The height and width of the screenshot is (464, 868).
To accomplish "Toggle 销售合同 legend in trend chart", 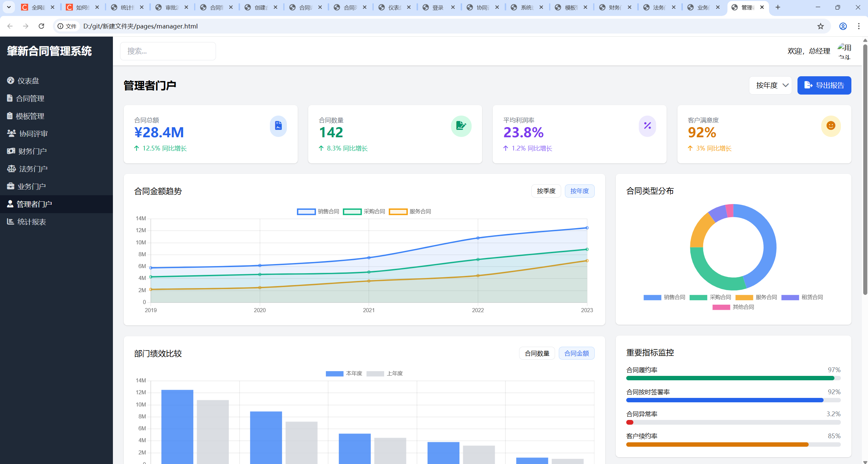I will tap(318, 211).
